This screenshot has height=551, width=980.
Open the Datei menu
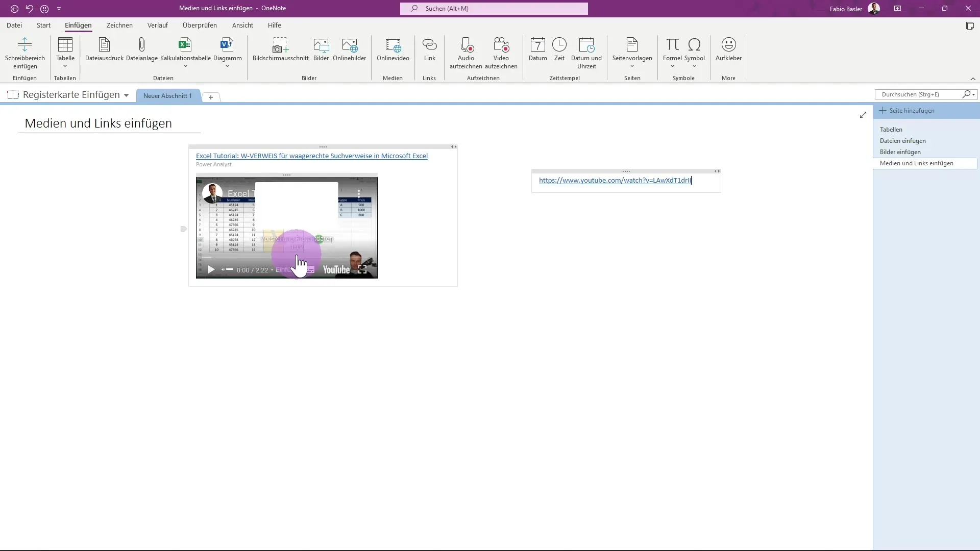click(14, 25)
